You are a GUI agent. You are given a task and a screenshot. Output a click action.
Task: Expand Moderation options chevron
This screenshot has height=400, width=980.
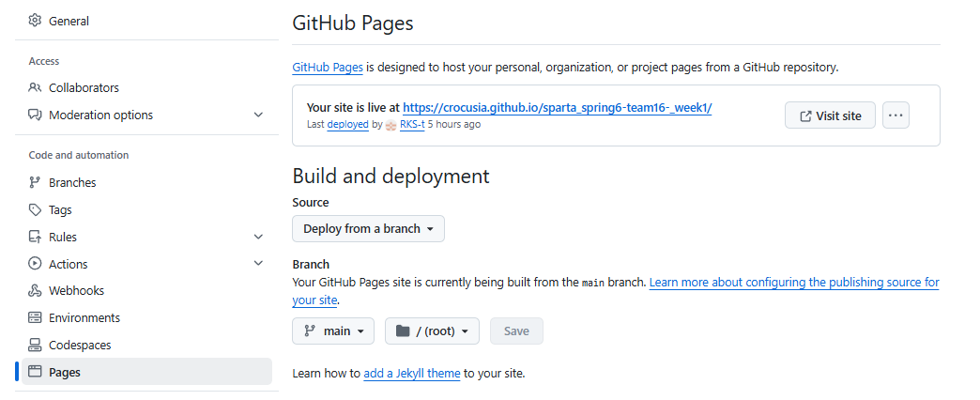[x=258, y=115]
